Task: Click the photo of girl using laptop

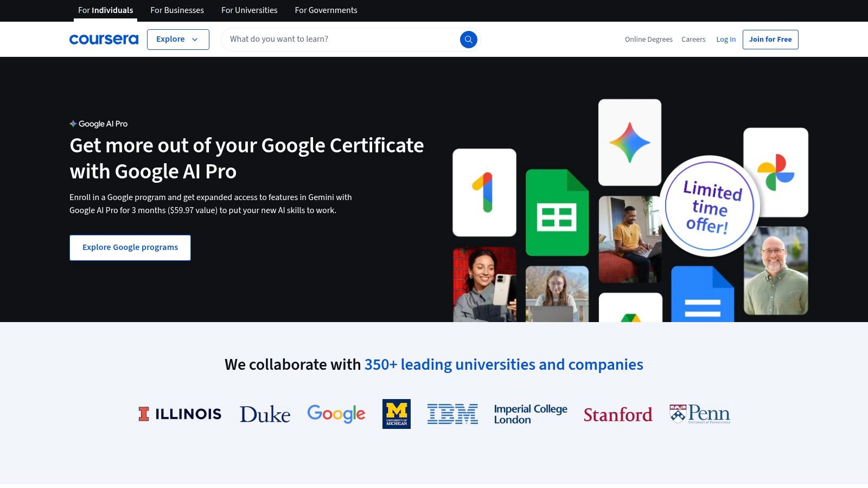Action: pos(557,294)
